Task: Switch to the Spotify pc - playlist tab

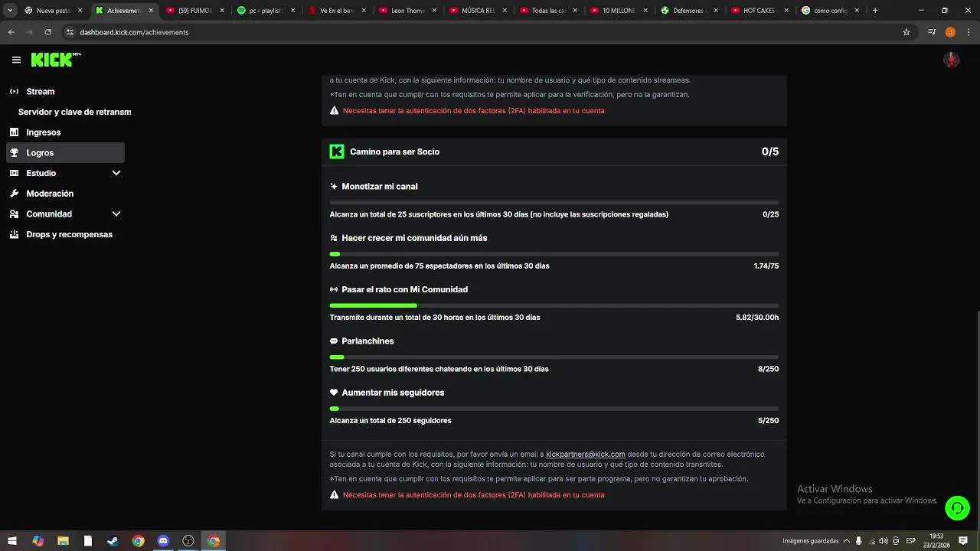Action: click(266, 11)
